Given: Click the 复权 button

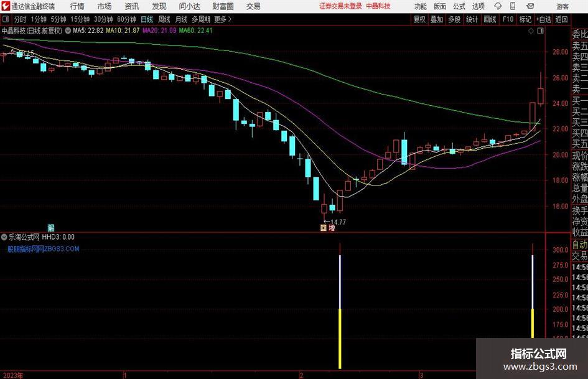Looking at the screenshot, I should coord(419,19).
